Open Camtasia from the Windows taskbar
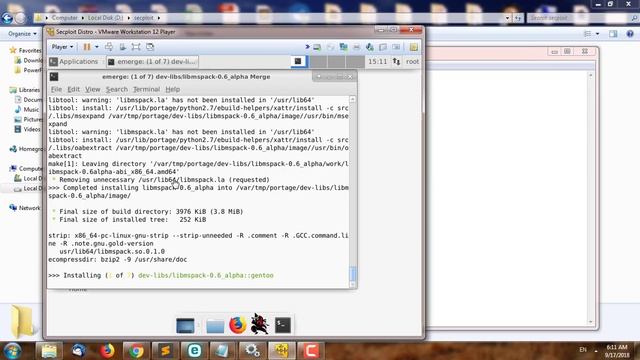 pyautogui.click(x=311, y=351)
